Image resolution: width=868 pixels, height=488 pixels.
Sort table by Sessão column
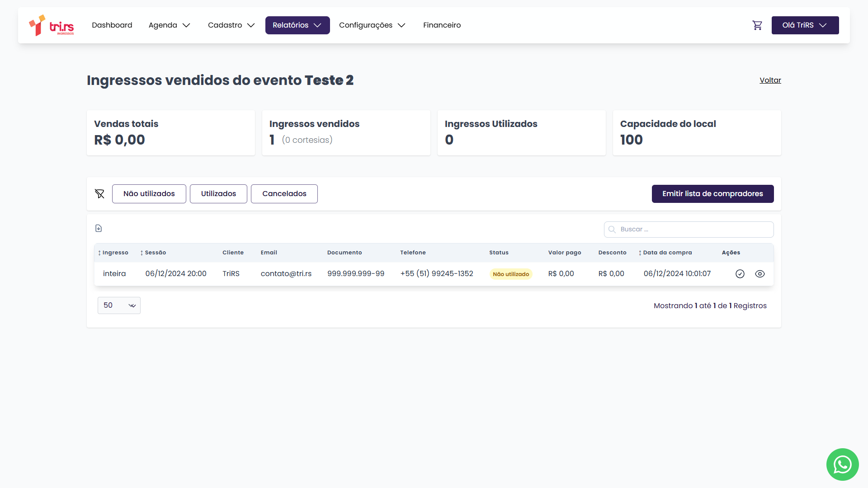click(153, 253)
